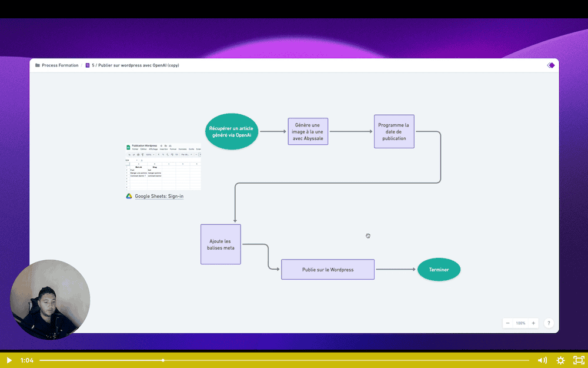The width and height of the screenshot is (588, 368).
Task: Click the Google Sheets spreadsheet thumbnail preview
Action: [x=163, y=166]
